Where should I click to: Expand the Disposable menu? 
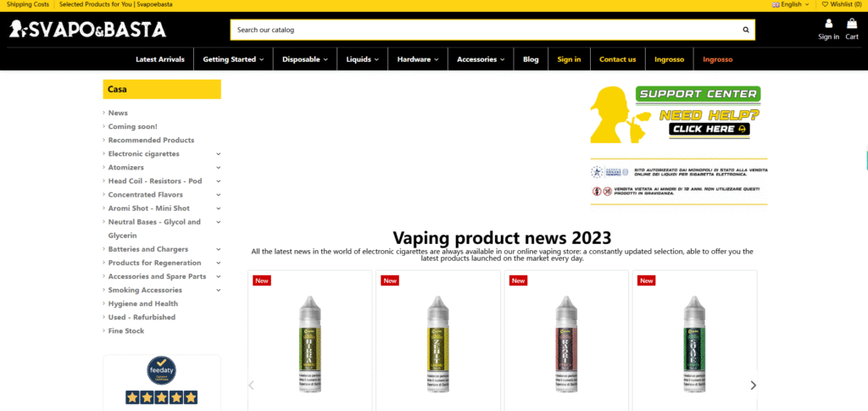(305, 59)
